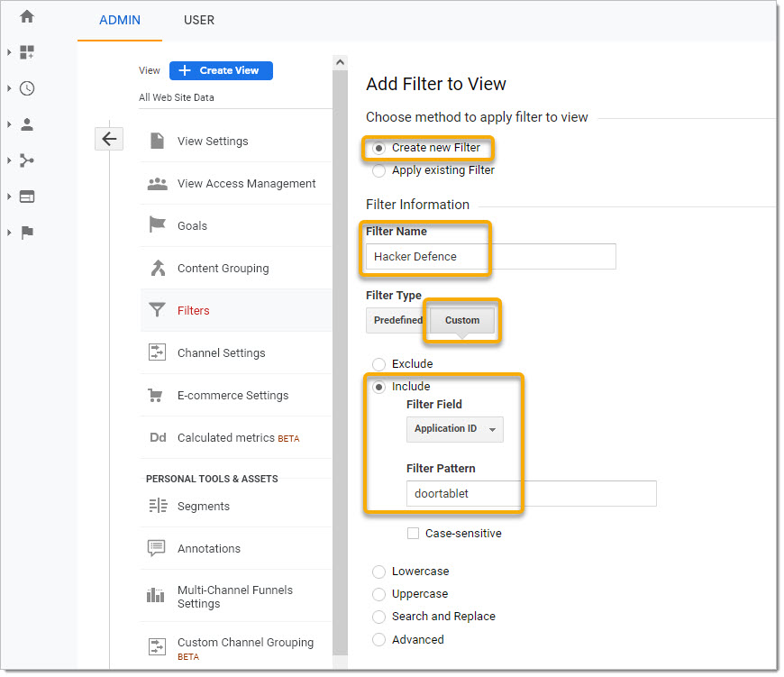The width and height of the screenshot is (784, 677).
Task: Click the Acquisition branching arrows icon
Action: tap(27, 160)
